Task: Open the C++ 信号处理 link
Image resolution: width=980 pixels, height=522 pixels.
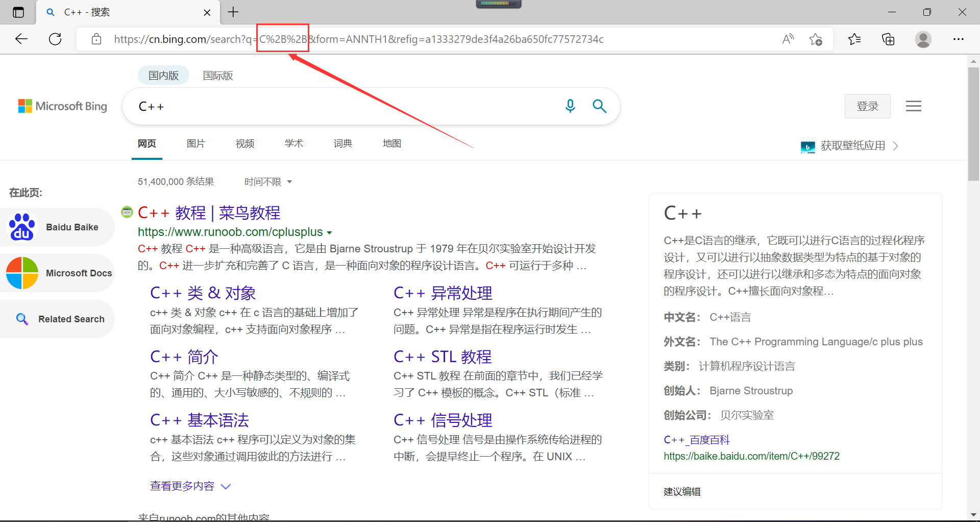Action: [x=443, y=420]
